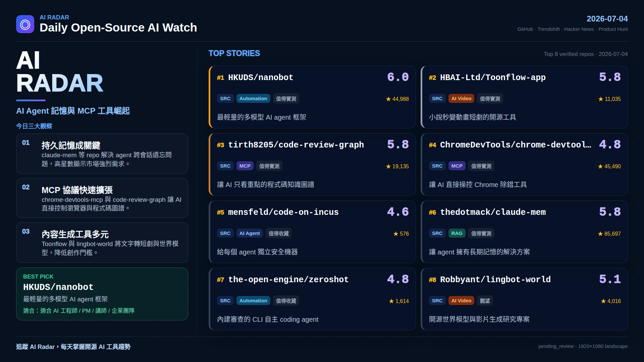
Task: Open the tirth8205/code-review-graph story title
Action: coord(296,145)
